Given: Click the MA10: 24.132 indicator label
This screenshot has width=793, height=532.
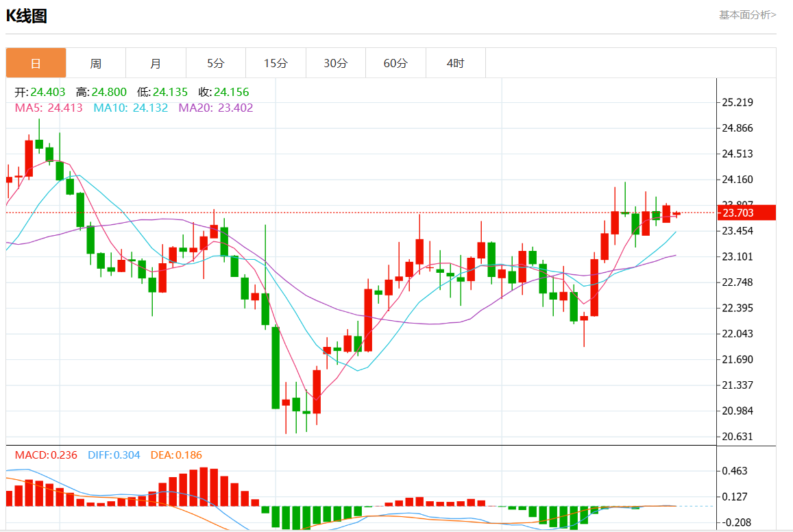Looking at the screenshot, I should (x=130, y=108).
